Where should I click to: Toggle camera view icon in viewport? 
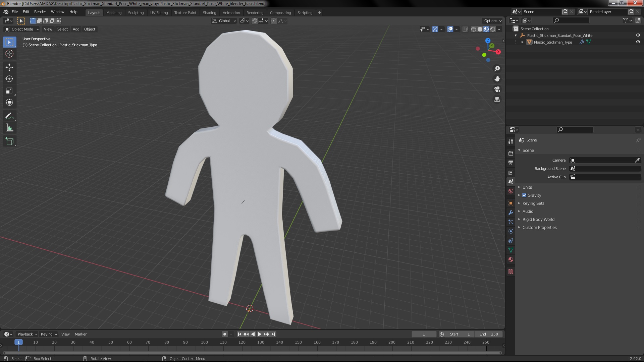[497, 89]
